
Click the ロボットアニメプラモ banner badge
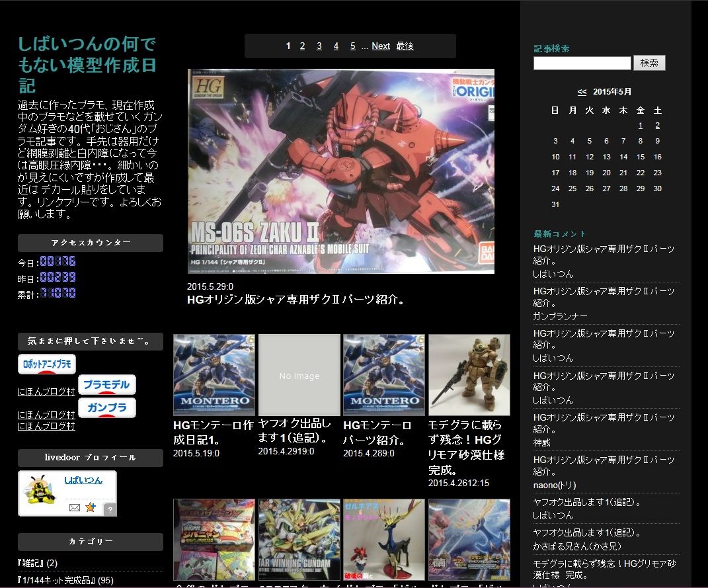[47, 364]
